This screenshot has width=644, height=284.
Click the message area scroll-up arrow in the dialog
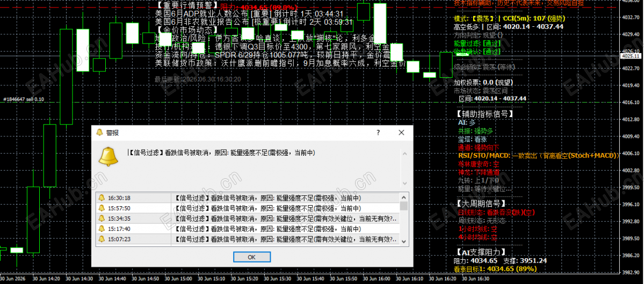click(x=404, y=154)
